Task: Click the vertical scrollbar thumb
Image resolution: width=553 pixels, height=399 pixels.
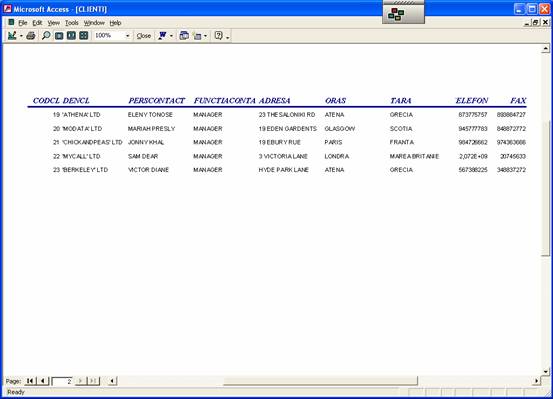Action: [546, 188]
